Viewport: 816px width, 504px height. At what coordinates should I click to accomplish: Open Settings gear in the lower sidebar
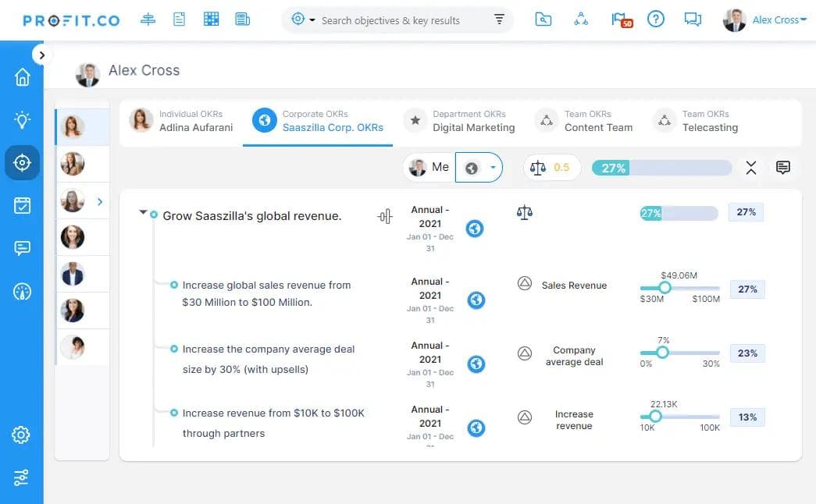click(x=21, y=435)
